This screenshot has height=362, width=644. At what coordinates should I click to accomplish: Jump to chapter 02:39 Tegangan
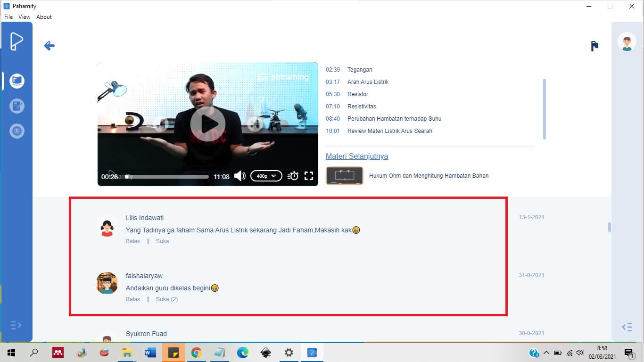point(349,70)
